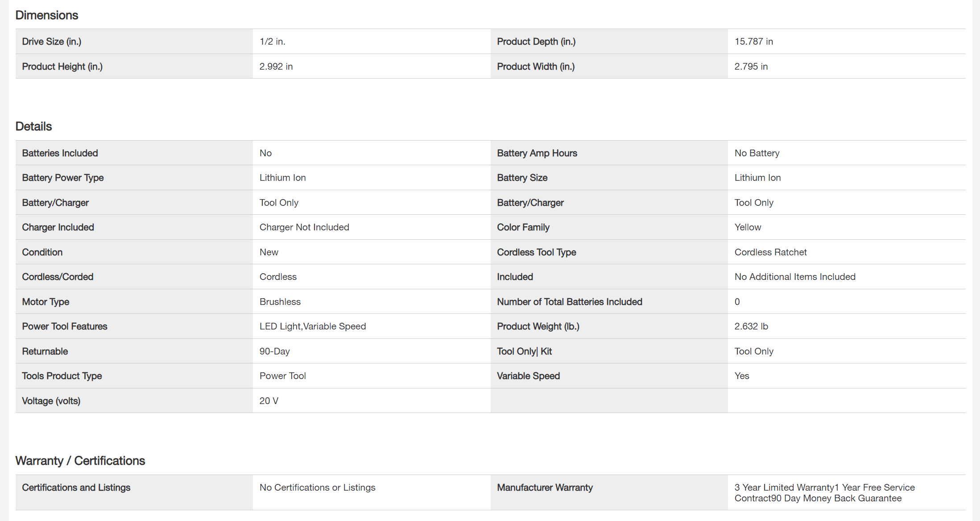This screenshot has width=980, height=521.
Task: Click the Product Weight value 2.632 lb
Action: tap(751, 326)
